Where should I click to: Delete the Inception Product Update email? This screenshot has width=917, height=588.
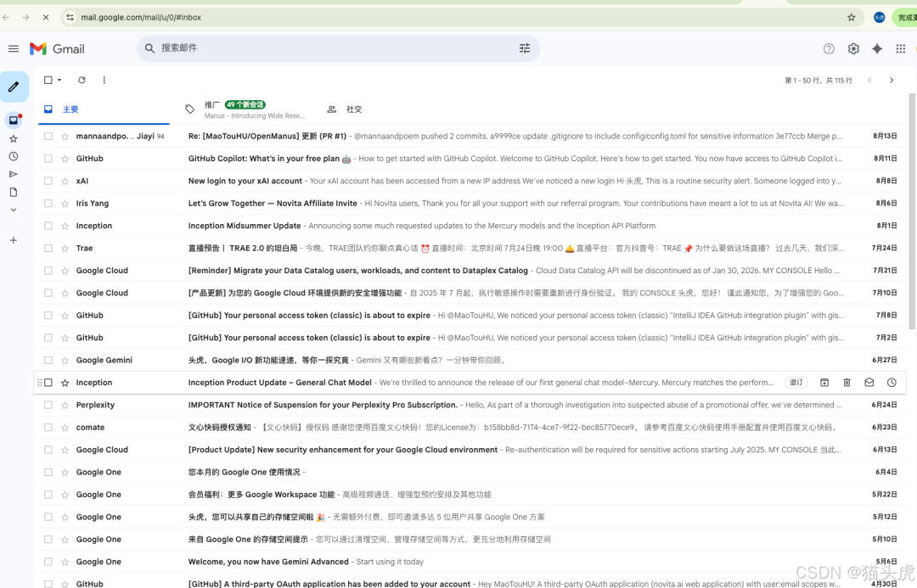847,383
